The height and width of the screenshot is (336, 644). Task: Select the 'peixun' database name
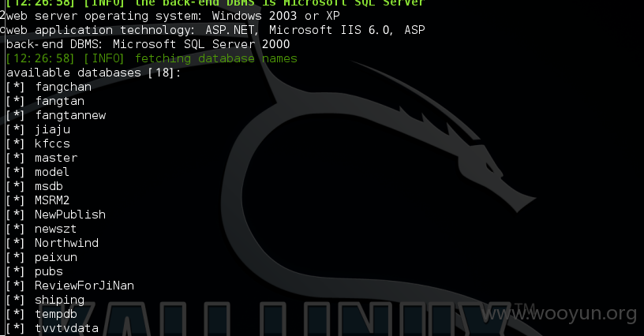56,257
